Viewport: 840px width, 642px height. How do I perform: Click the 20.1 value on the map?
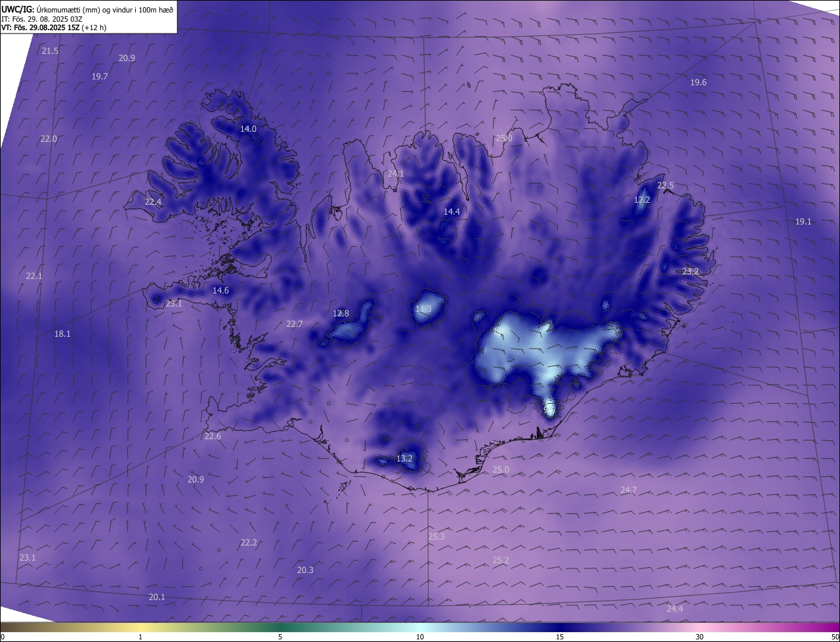(157, 597)
